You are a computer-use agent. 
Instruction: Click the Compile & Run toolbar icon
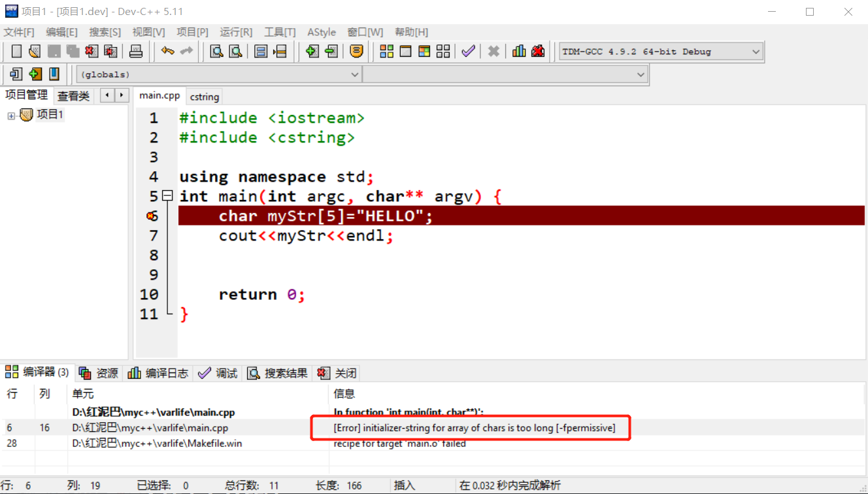pyautogui.click(x=424, y=51)
